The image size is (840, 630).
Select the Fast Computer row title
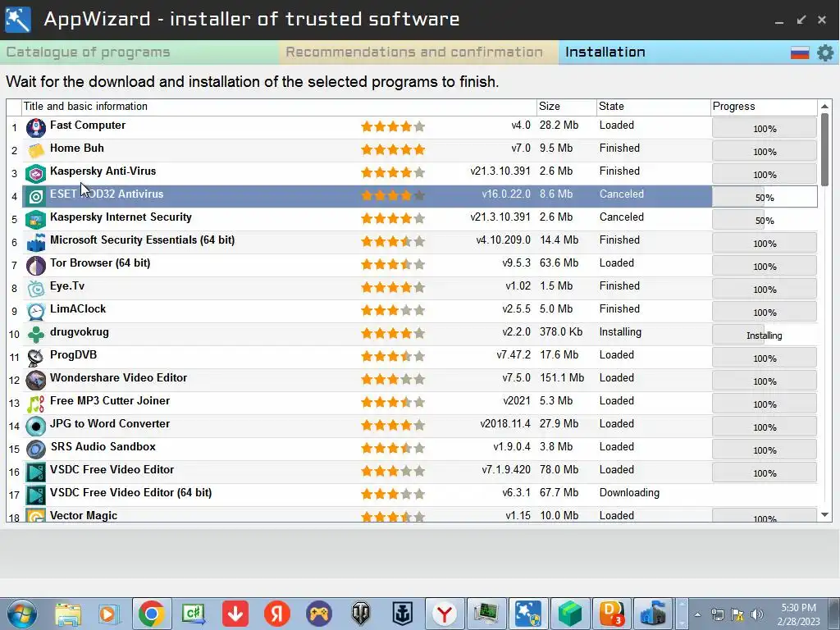(88, 125)
